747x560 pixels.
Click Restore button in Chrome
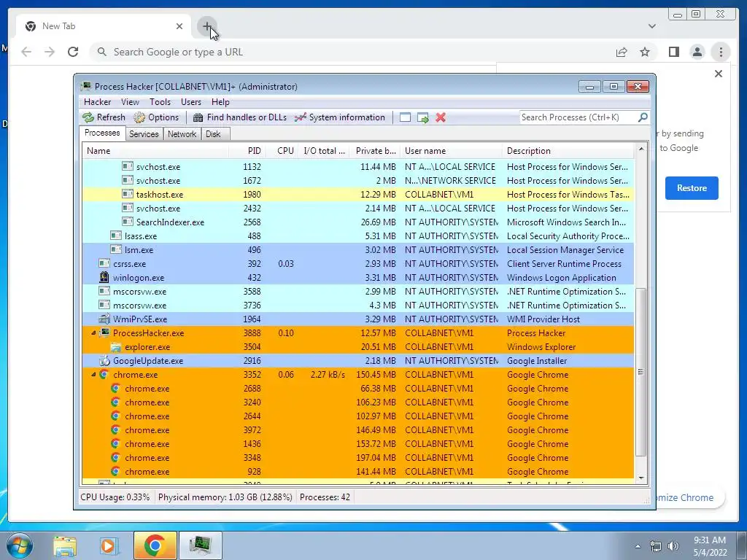tap(692, 188)
